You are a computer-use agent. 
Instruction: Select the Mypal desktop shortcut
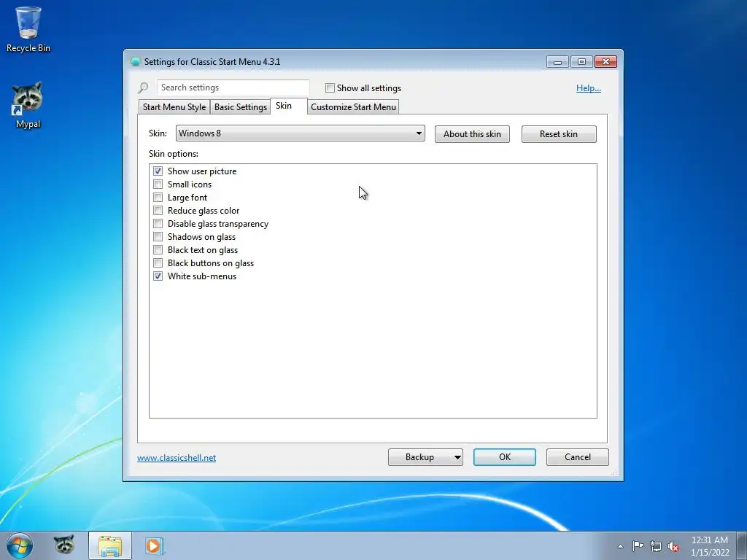[28, 105]
